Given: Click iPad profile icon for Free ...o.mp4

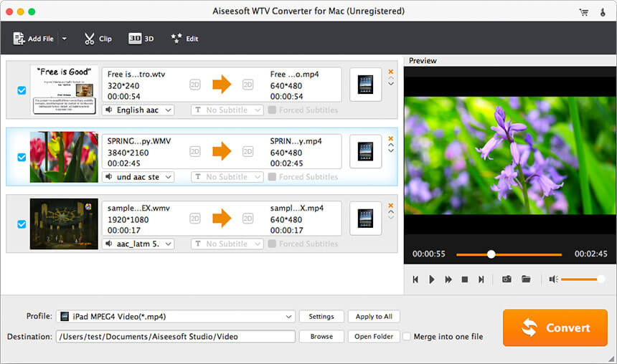Looking at the screenshot, I should click(366, 85).
